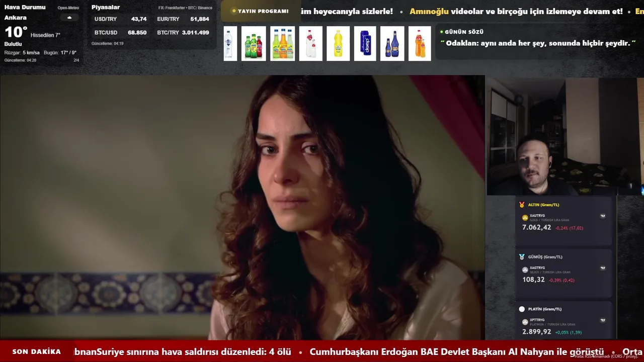Click the green and red soda bottles thumbnail

click(x=254, y=44)
